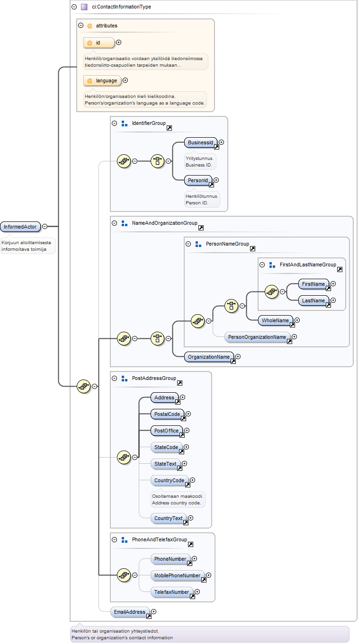
Task: Open the OrganizationName element
Action: pyautogui.click(x=209, y=357)
